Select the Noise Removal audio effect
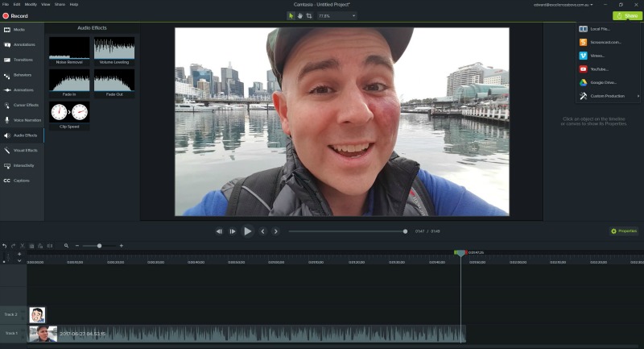This screenshot has height=349, width=644. click(69, 51)
